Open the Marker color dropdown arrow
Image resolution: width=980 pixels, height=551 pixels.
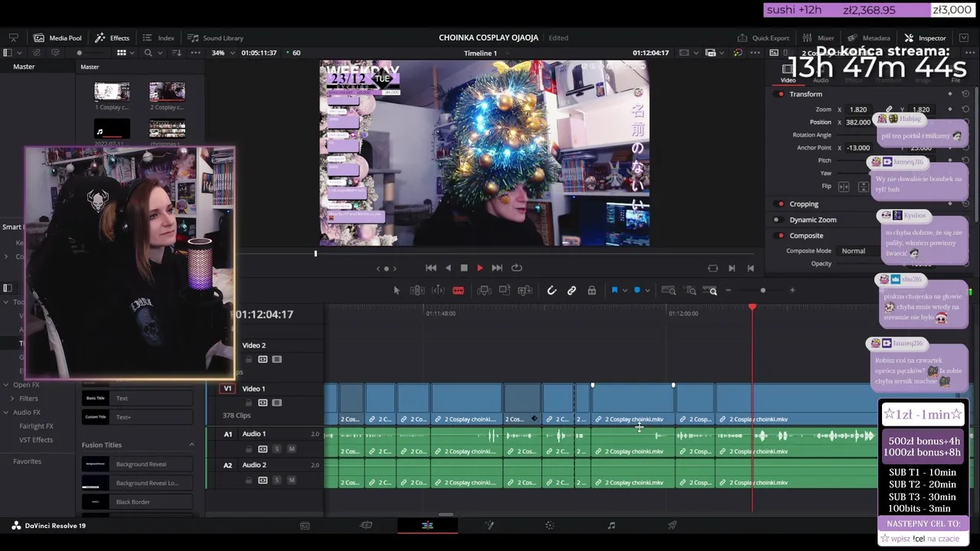coord(647,291)
